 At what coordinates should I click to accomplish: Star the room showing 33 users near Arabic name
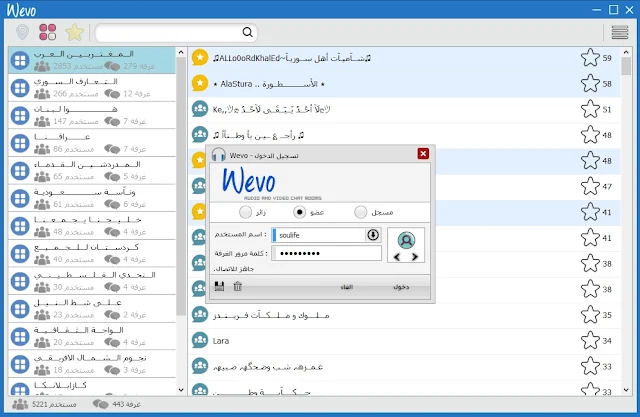pyautogui.click(x=590, y=366)
